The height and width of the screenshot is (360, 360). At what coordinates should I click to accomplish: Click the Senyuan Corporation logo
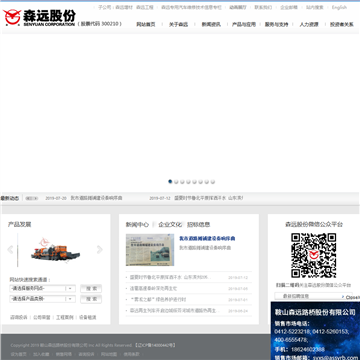point(39,17)
